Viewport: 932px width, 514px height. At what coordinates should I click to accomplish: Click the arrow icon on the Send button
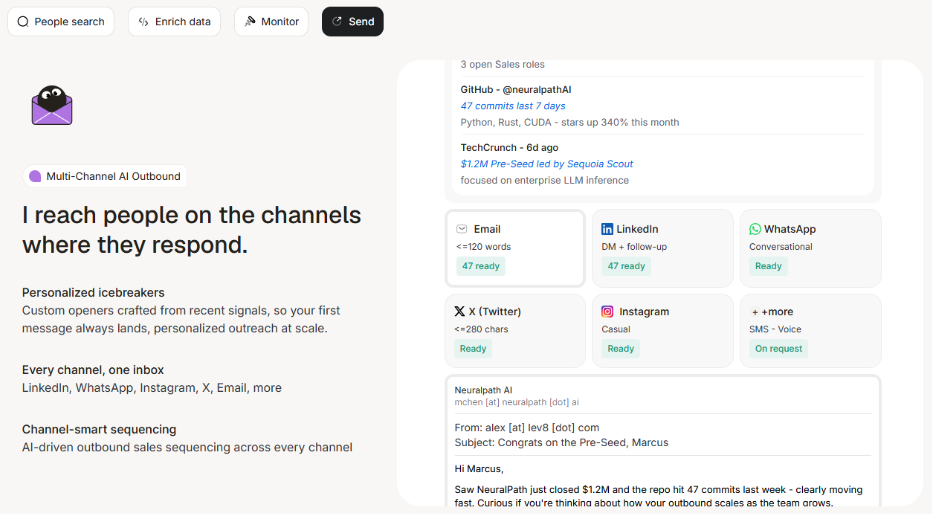point(337,21)
